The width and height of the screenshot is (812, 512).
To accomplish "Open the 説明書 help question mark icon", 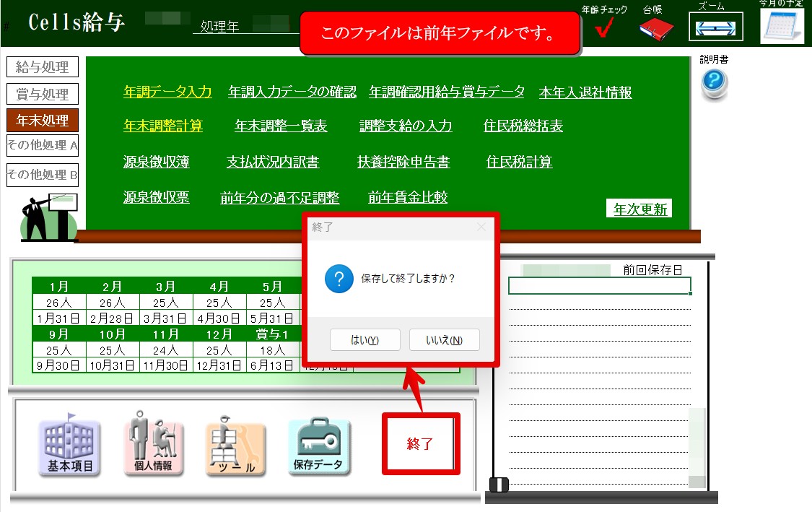I will [714, 84].
